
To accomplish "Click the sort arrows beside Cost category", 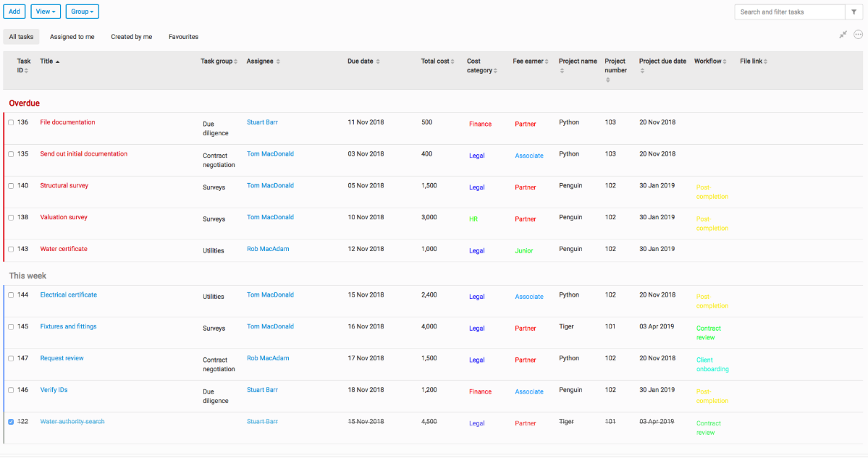I will (495, 71).
